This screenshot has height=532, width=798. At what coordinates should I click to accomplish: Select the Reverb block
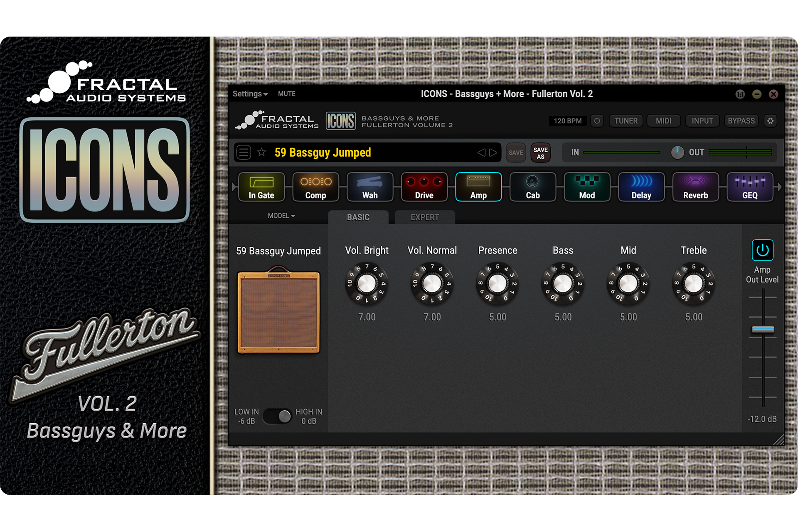point(695,187)
